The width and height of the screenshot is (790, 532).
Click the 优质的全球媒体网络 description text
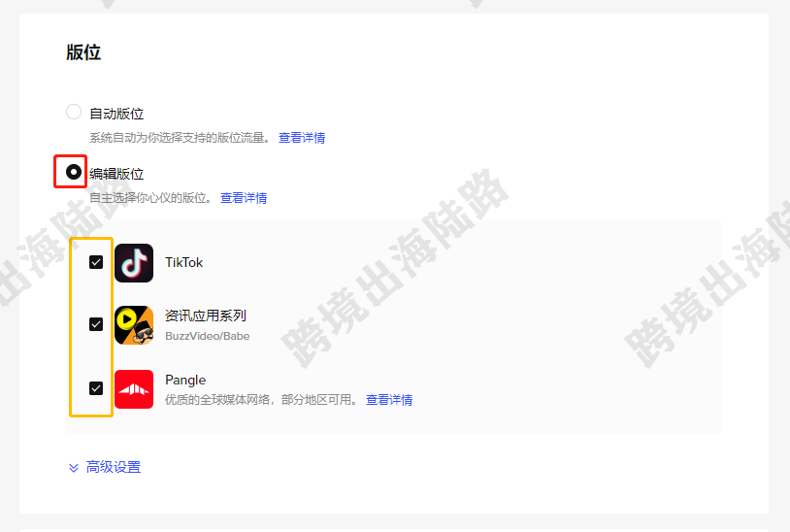pyautogui.click(x=261, y=400)
